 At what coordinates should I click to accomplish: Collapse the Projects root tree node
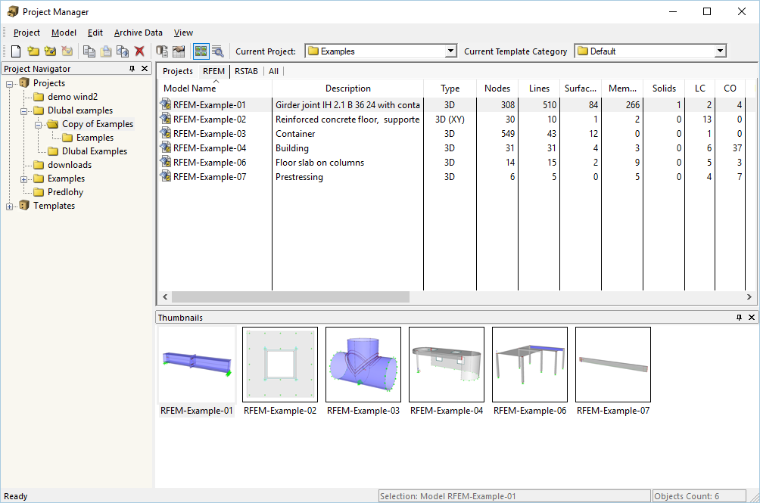pos(9,84)
